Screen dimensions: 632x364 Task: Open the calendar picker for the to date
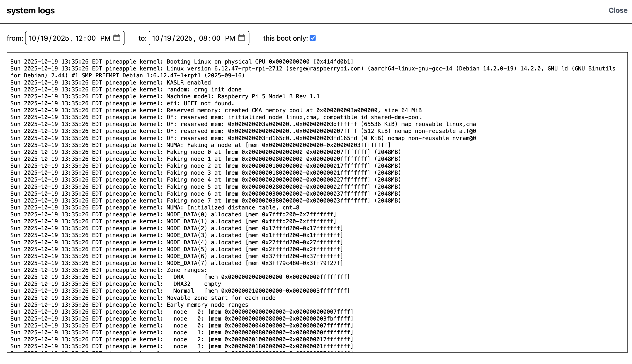(x=241, y=38)
